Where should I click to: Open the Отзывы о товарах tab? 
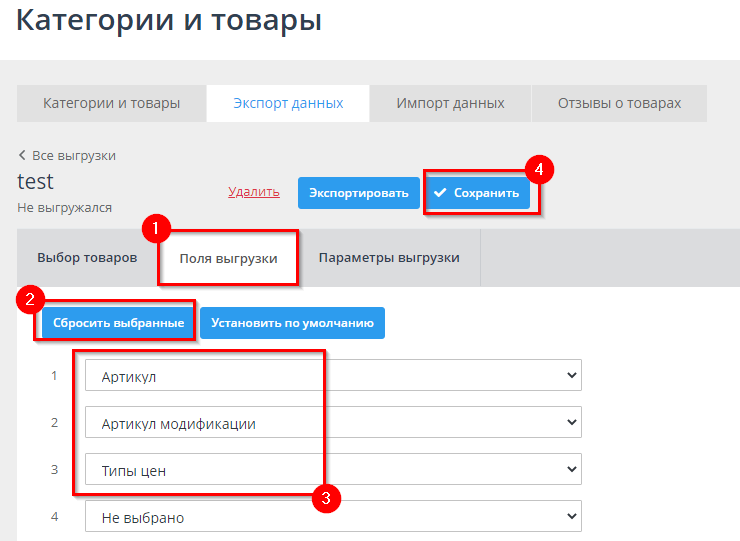[619, 103]
